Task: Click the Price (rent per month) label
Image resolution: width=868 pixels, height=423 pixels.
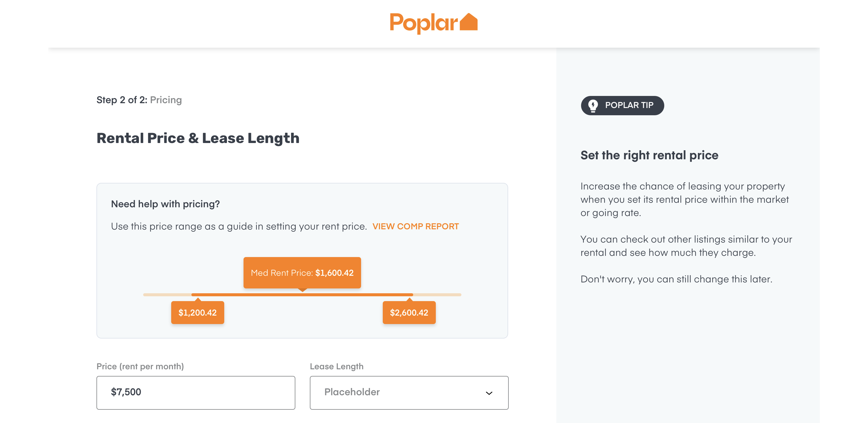Action: coord(140,366)
